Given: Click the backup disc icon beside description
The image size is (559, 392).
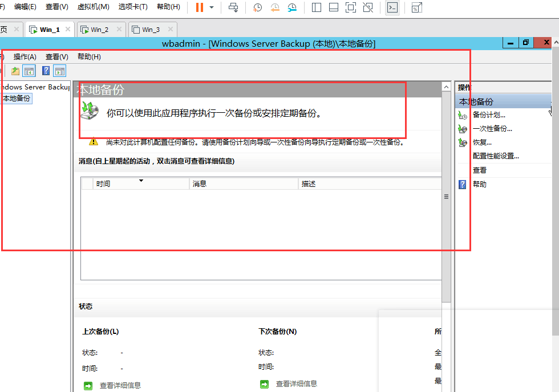Looking at the screenshot, I should click(89, 111).
